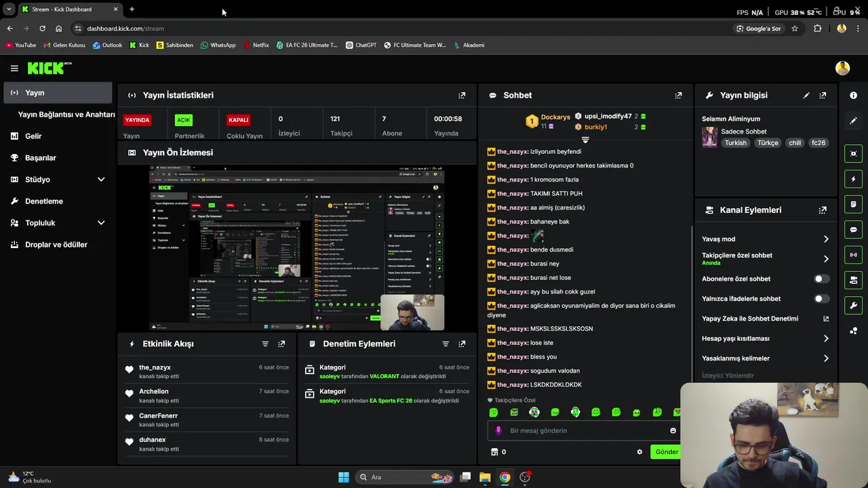Viewport: 868px width, 488px height.
Task: Send message with the Gönder button
Action: (x=666, y=452)
